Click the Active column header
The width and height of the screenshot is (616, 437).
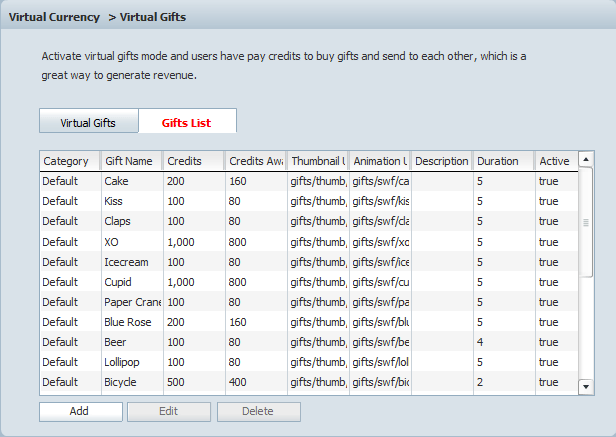555,161
